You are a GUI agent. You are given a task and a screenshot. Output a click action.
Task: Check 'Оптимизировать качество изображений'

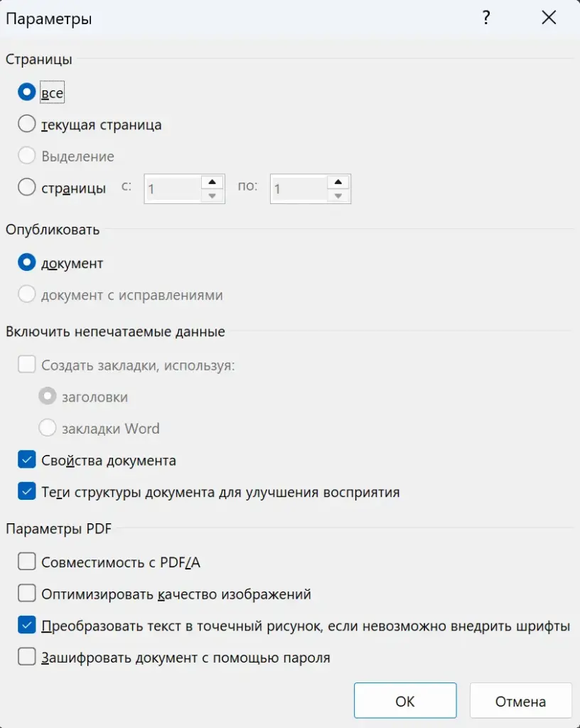coord(27,593)
